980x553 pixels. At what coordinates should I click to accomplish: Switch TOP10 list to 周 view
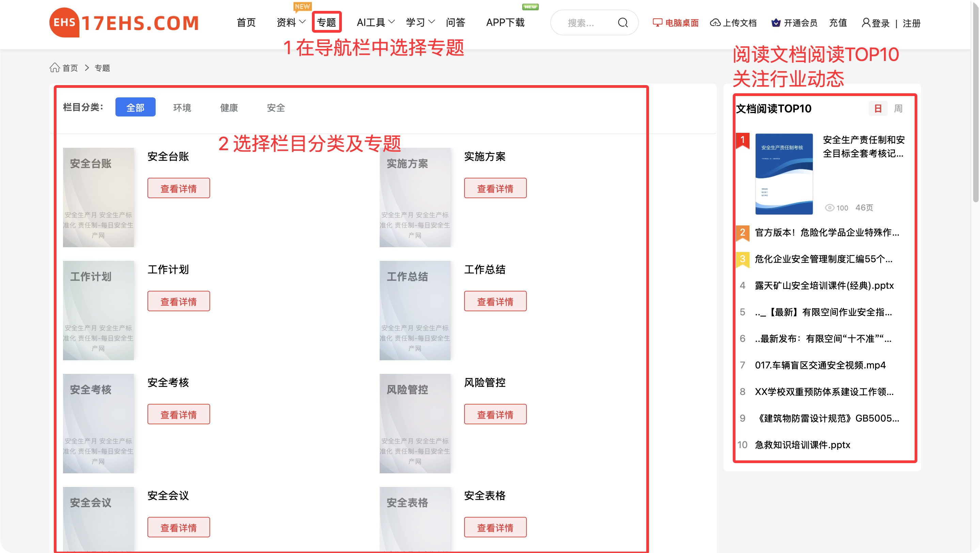pyautogui.click(x=898, y=108)
